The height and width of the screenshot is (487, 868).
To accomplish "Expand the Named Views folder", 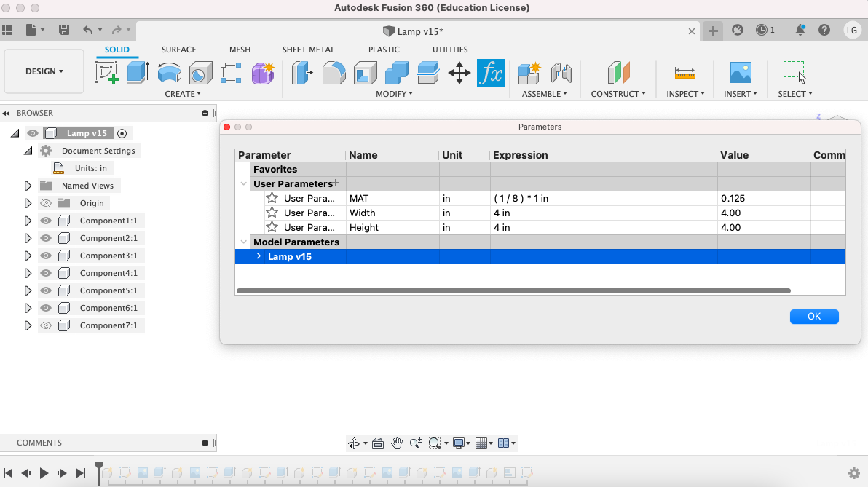I will point(28,186).
